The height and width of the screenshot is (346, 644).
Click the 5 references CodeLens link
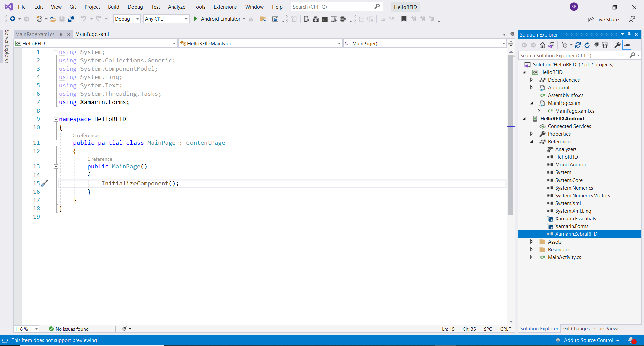(87, 135)
